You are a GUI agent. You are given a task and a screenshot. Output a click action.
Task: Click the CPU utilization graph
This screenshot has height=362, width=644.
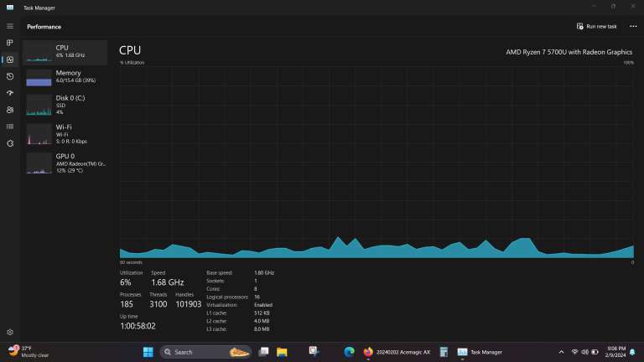click(x=377, y=161)
